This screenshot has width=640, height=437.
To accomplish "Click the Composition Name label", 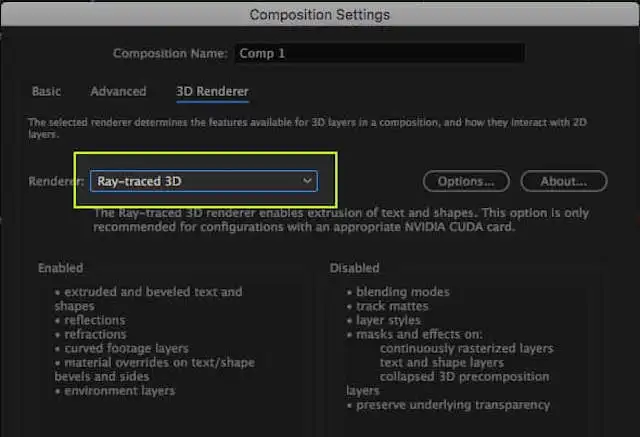I will (170, 53).
